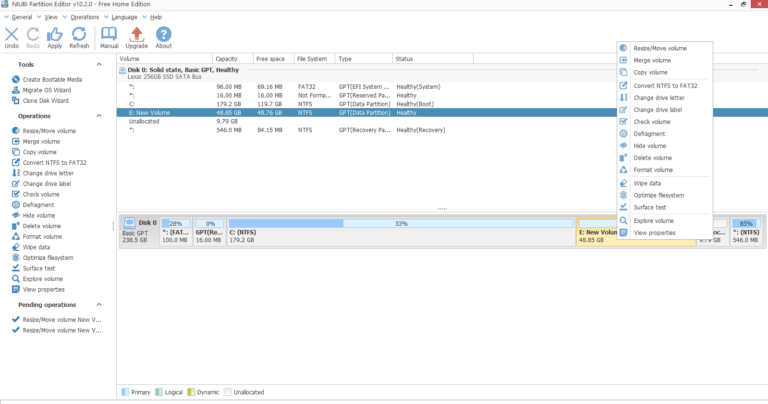Image resolution: width=768 pixels, height=404 pixels.
Task: Click the Upgrade arrow icon
Action: pyautogui.click(x=137, y=34)
